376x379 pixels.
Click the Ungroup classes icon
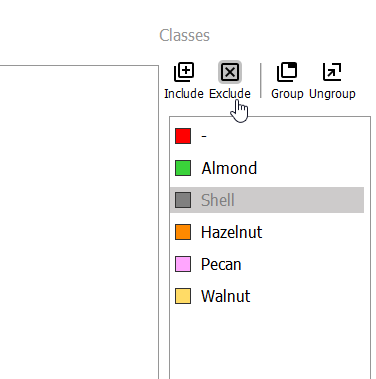[332, 72]
